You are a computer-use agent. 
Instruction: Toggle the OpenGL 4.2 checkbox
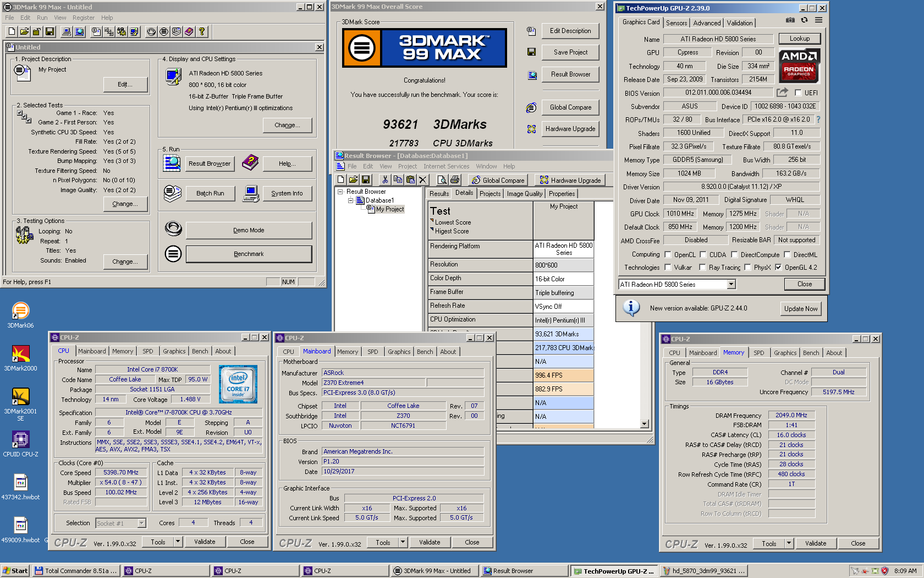pos(778,267)
